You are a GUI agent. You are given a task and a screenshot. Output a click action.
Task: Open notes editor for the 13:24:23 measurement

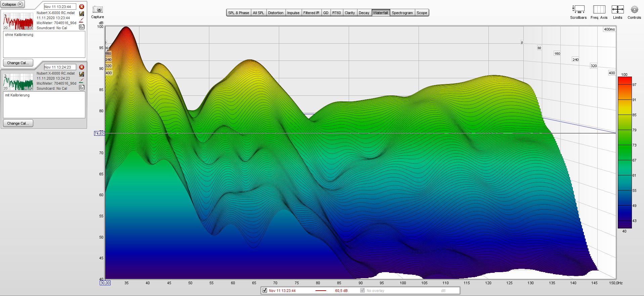tap(82, 74)
